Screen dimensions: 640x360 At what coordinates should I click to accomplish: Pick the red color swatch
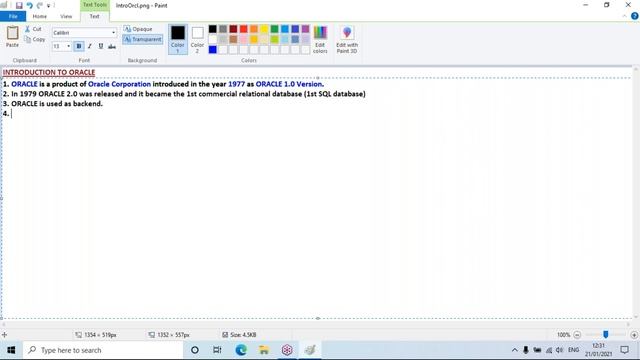(x=244, y=29)
